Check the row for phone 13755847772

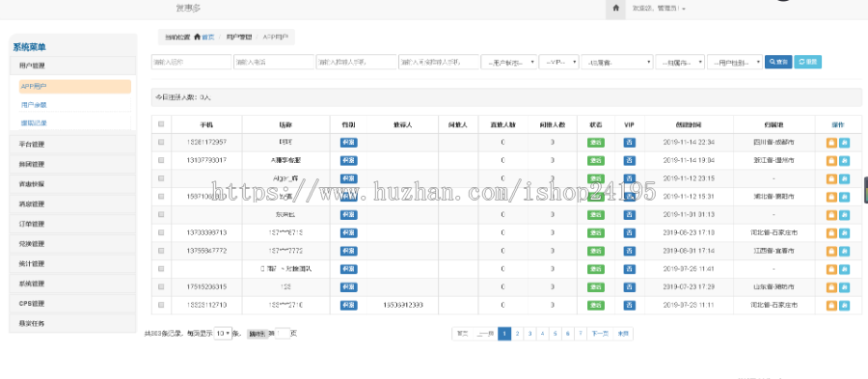pyautogui.click(x=161, y=251)
